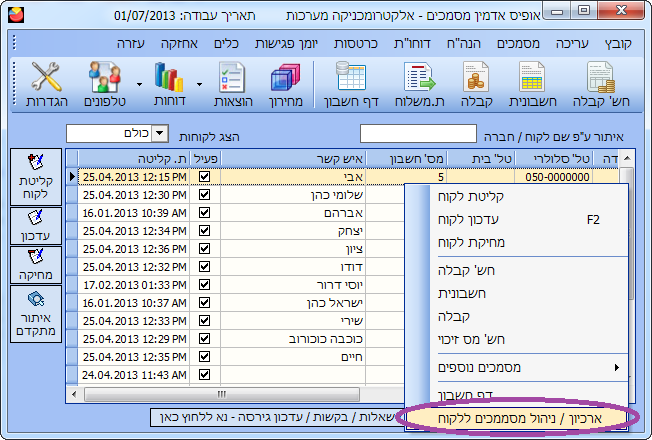Screen dimensions: 652x440
Task: Open the חש' קבלה toolbar icon
Action: pyautogui.click(x=601, y=85)
